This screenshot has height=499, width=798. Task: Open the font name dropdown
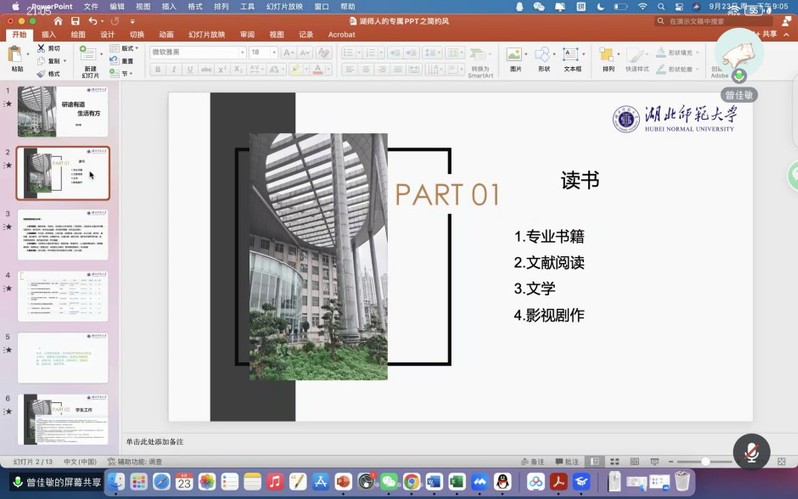pos(197,52)
